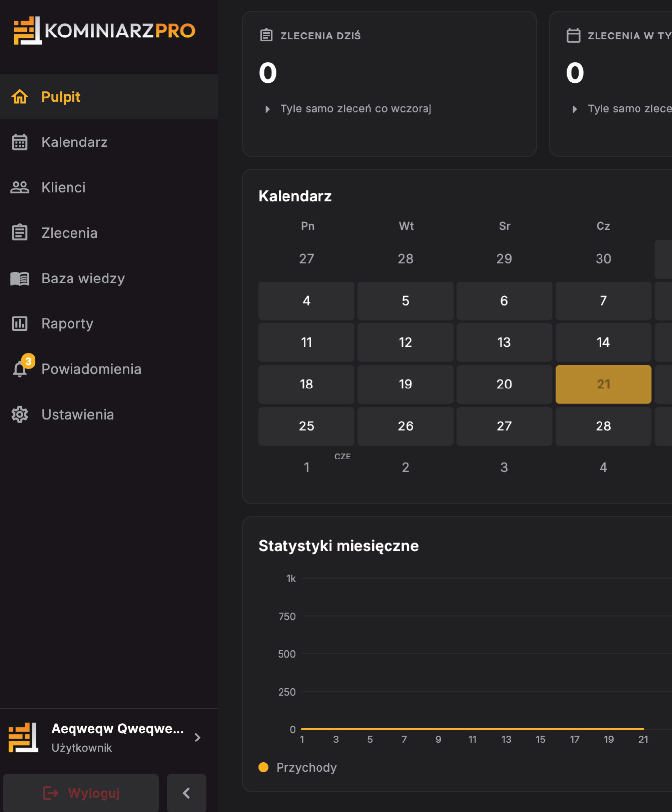
Task: Select day 20 in calendar
Action: [504, 384]
